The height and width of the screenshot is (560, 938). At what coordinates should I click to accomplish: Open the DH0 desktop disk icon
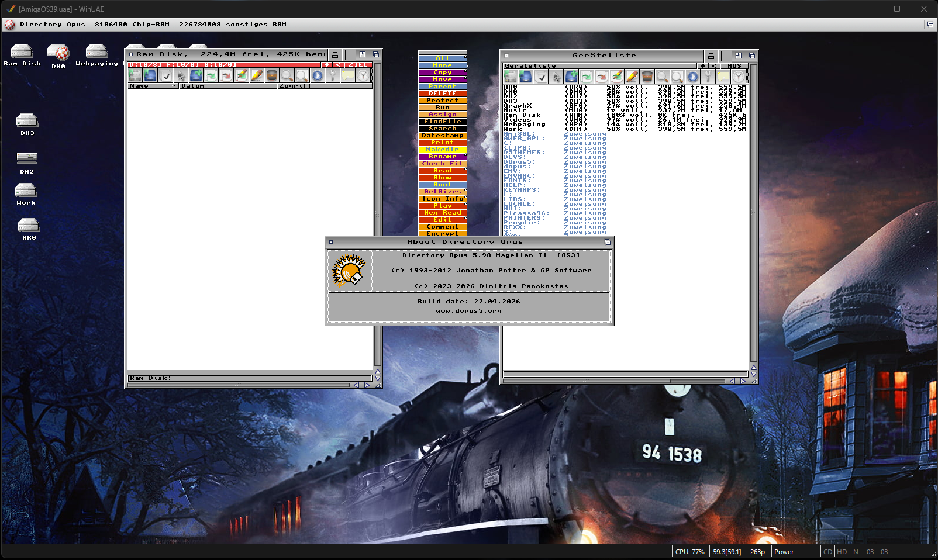(58, 53)
